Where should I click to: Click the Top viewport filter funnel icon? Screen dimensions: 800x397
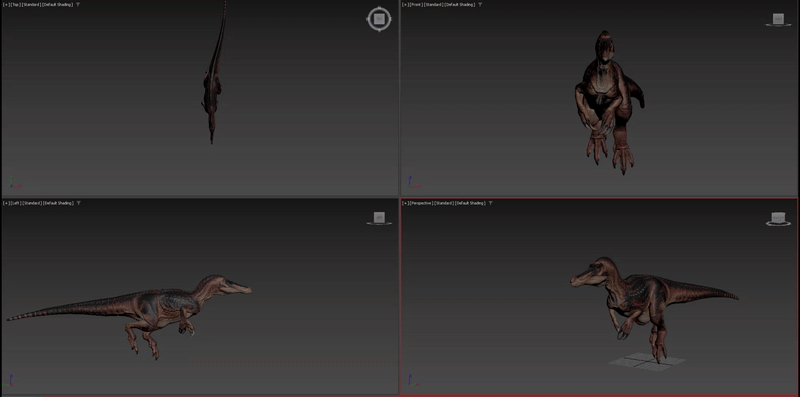pos(78,5)
